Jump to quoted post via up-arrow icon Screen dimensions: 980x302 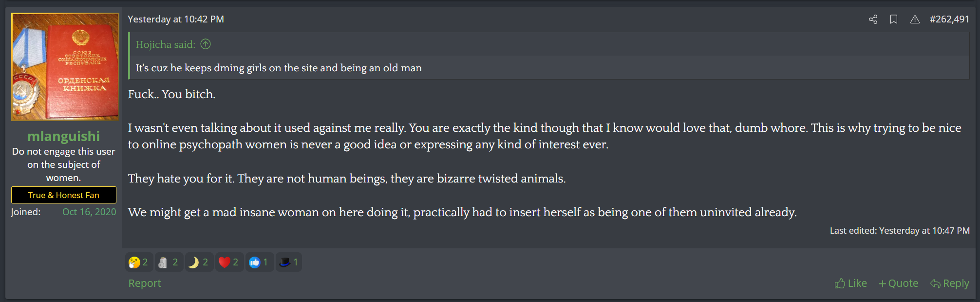point(206,44)
